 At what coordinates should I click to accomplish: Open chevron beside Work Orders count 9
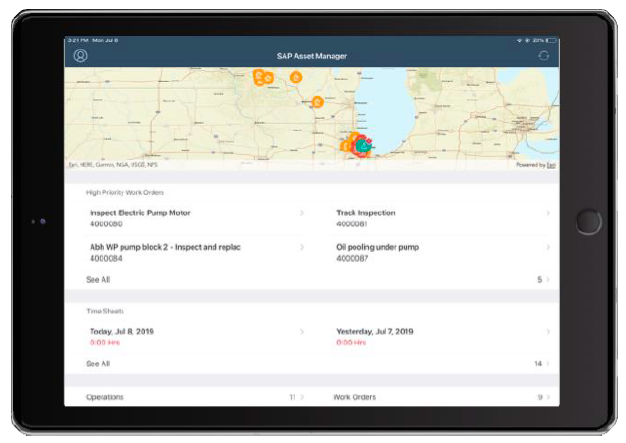pyautogui.click(x=548, y=397)
